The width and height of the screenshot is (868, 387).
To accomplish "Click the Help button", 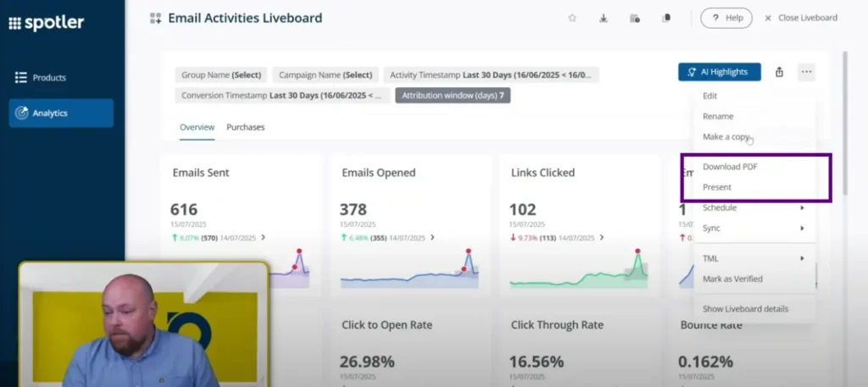I will 726,18.
